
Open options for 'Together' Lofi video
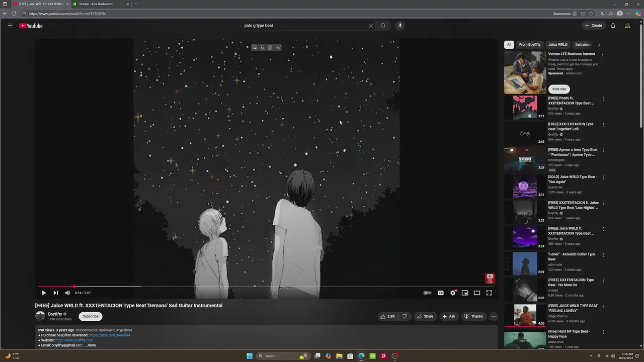[603, 125]
